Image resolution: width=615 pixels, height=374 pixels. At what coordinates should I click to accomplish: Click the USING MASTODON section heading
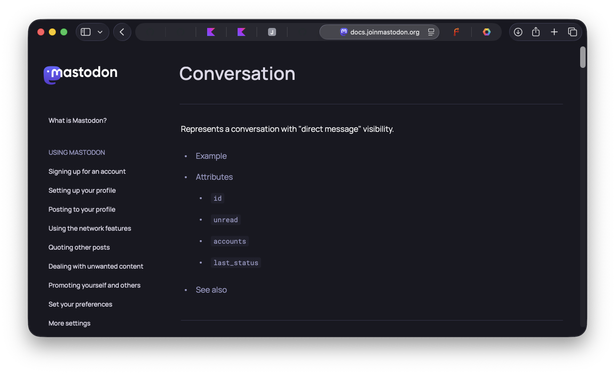point(76,153)
